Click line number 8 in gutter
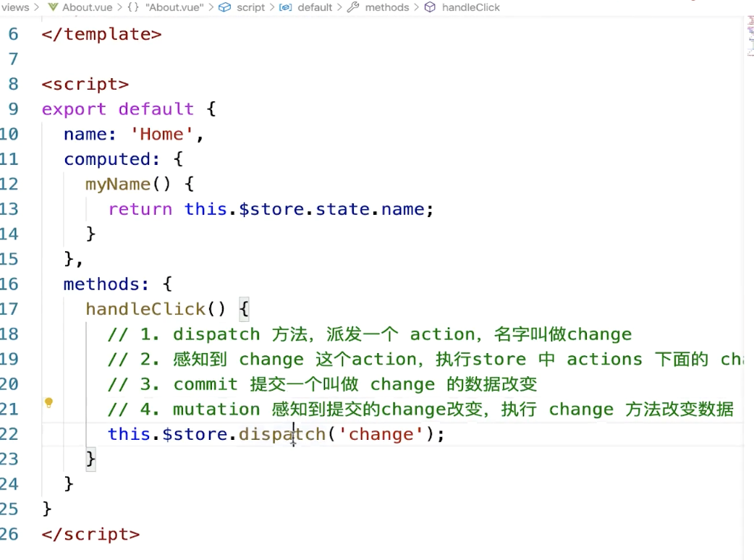The height and width of the screenshot is (560, 754). (x=14, y=84)
